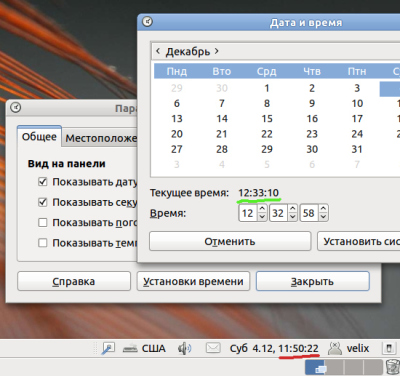Click the Справка button
This screenshot has height=376, width=400.
click(74, 281)
